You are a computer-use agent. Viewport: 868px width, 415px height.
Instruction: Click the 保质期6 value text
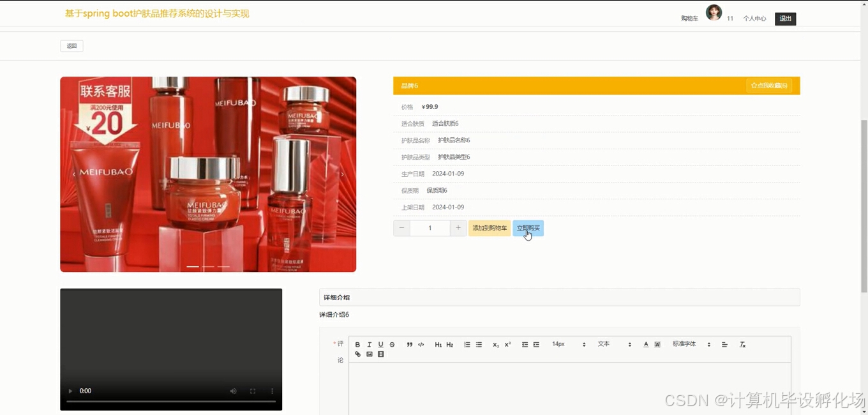(x=437, y=190)
